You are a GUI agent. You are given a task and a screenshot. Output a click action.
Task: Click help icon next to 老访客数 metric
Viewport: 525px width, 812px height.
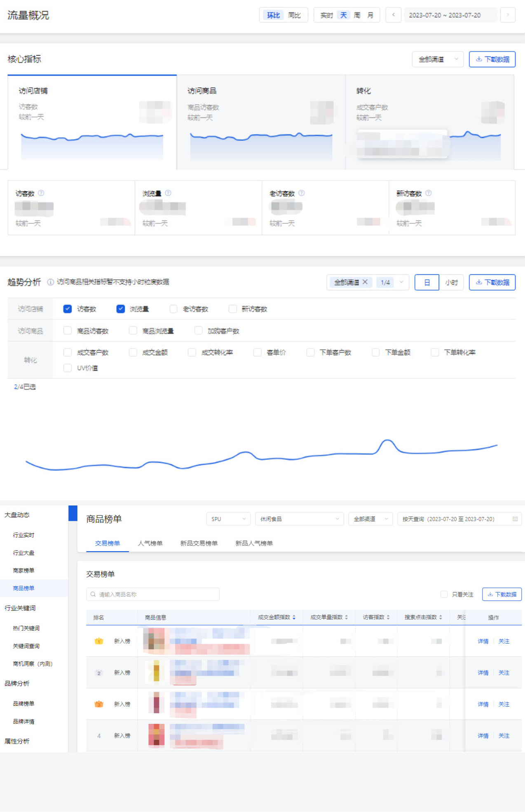(302, 193)
